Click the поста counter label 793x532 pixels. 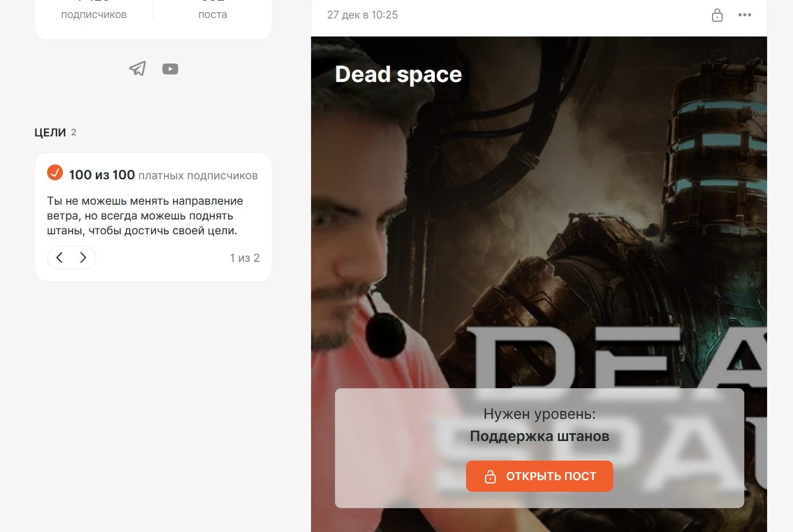coord(213,15)
